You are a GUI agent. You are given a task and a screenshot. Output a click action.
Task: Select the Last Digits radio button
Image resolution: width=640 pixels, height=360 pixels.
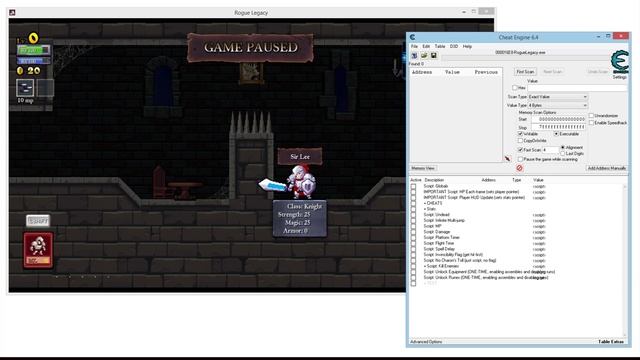563,153
